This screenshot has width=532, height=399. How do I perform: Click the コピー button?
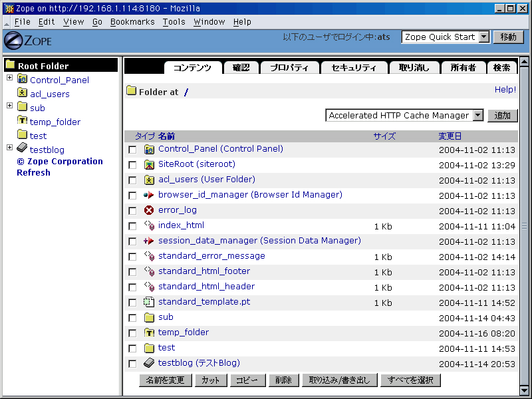coord(247,380)
